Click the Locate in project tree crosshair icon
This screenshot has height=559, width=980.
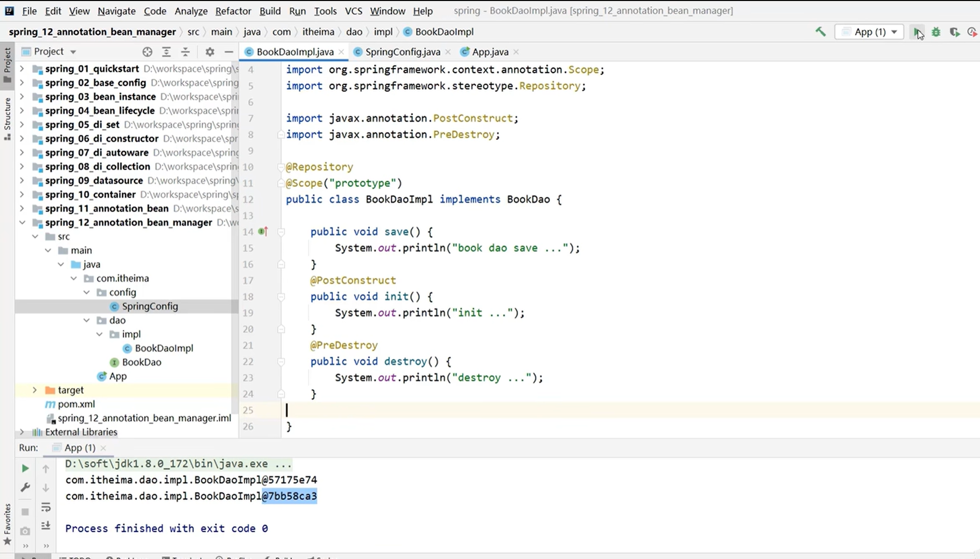(147, 52)
